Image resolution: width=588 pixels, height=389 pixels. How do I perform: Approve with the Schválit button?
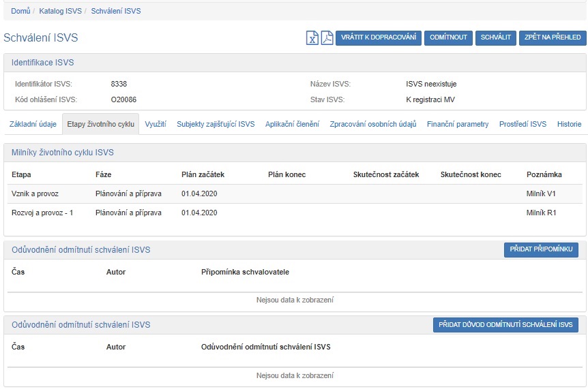coord(496,38)
